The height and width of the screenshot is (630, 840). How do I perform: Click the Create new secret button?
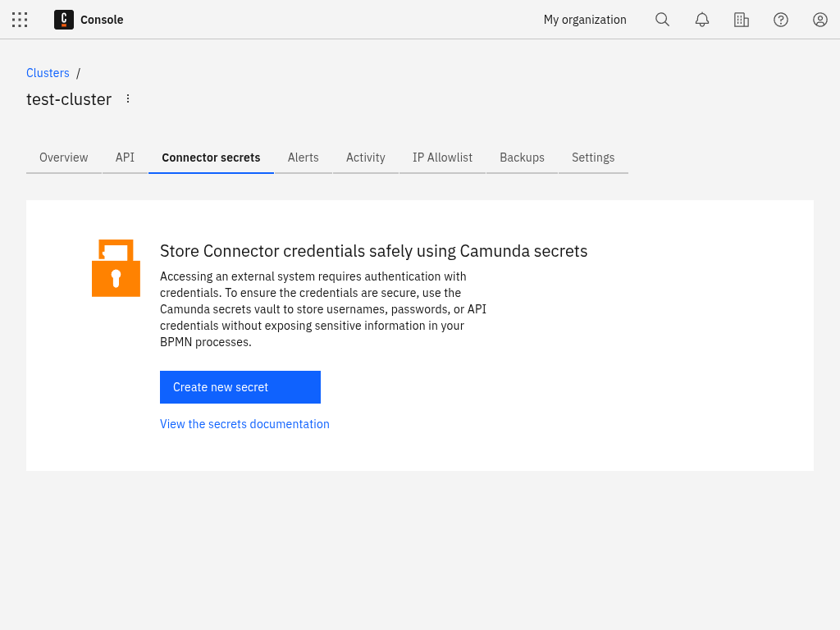[240, 387]
